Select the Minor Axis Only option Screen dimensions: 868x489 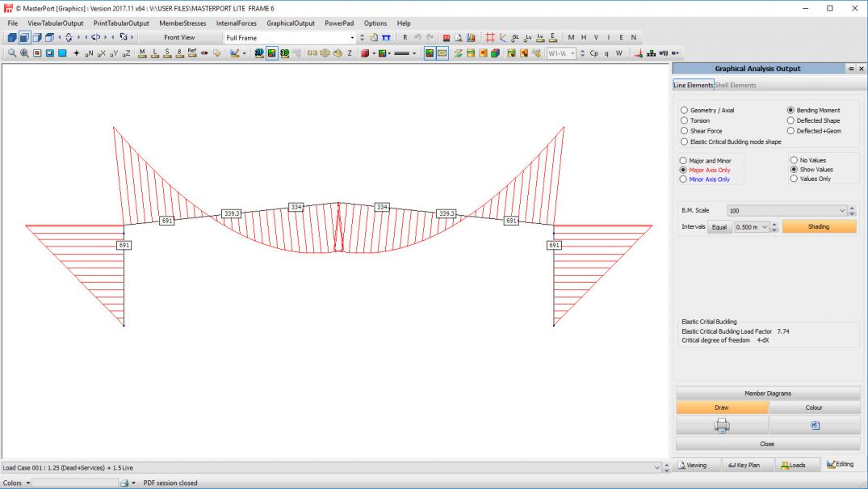[x=685, y=179]
